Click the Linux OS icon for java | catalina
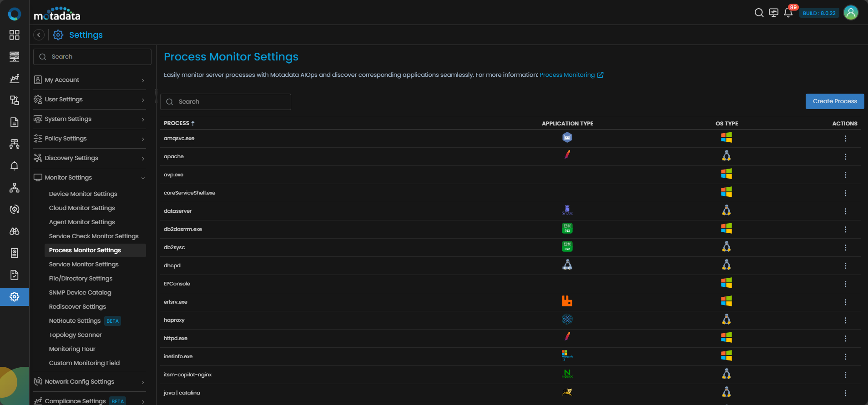The image size is (868, 405). [x=727, y=392]
